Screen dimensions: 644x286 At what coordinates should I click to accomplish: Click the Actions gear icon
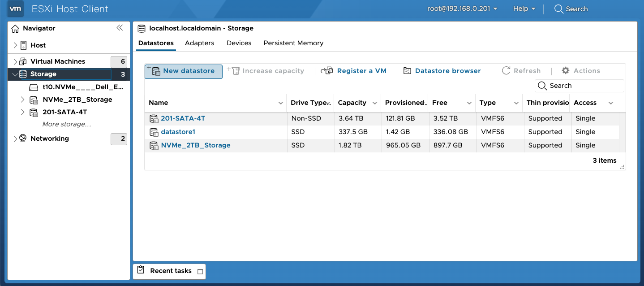[566, 71]
